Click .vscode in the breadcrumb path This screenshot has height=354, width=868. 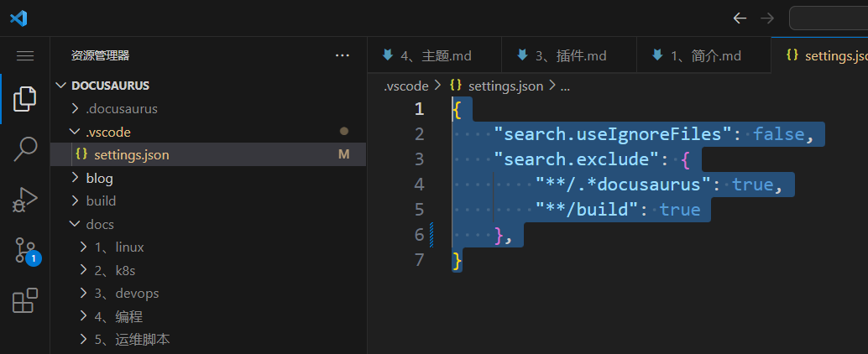tap(405, 86)
